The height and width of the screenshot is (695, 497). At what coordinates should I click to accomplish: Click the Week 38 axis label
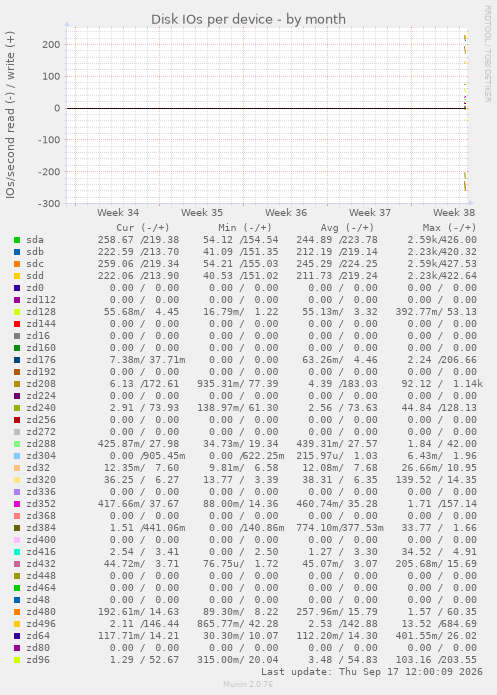point(454,213)
